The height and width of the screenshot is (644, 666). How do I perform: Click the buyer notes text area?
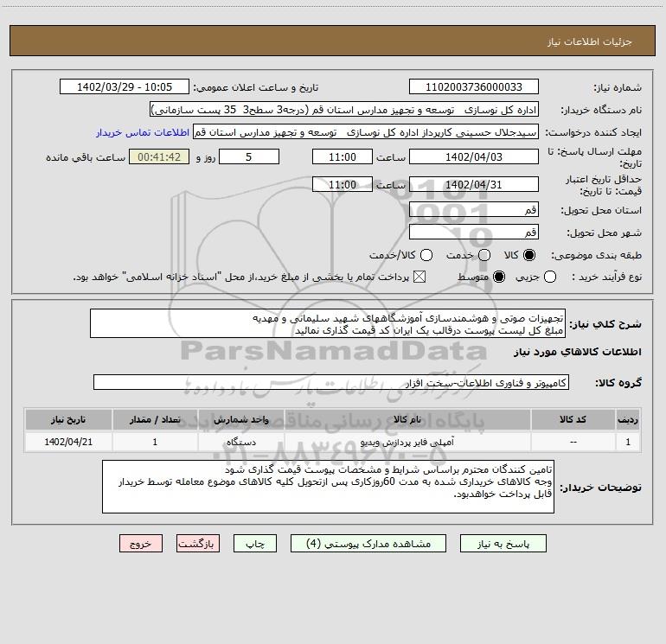point(328,487)
